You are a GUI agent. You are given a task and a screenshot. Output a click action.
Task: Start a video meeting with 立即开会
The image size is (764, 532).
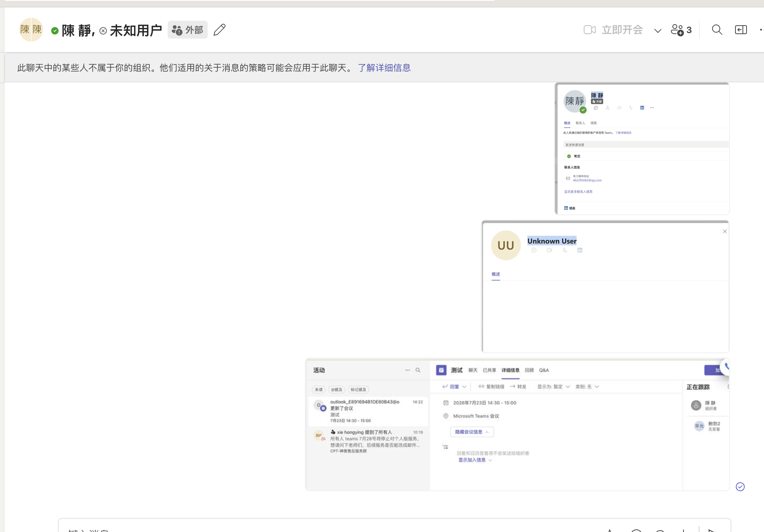(613, 30)
